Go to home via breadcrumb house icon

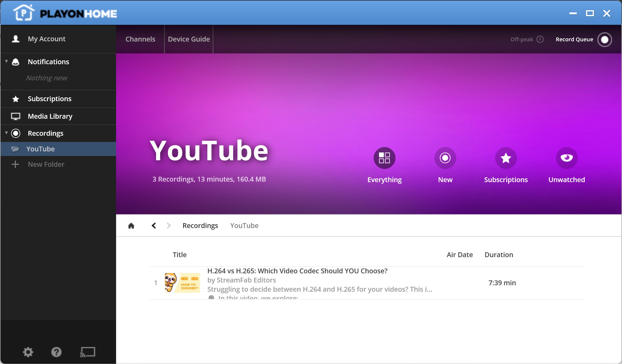pos(131,226)
